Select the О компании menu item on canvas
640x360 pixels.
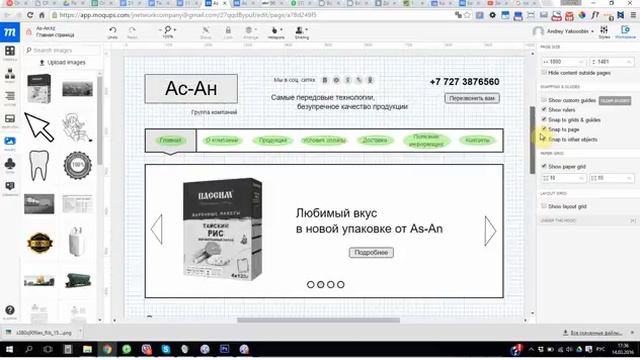(222, 140)
